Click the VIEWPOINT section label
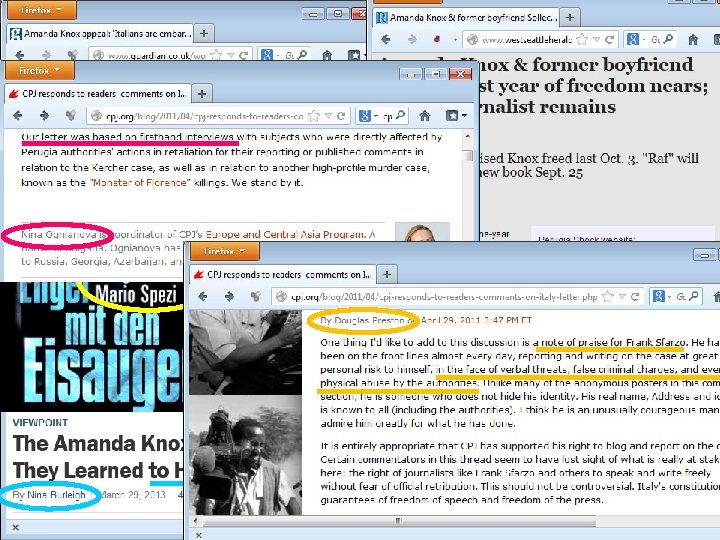Image resolution: width=720 pixels, height=540 pixels. coord(40,422)
